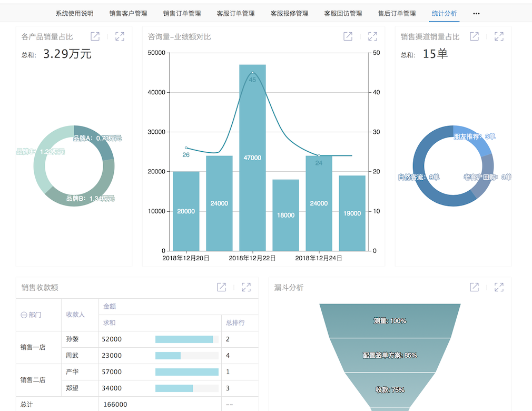Click the 15单 total value
Screen dimensions: 532x411
click(x=435, y=54)
